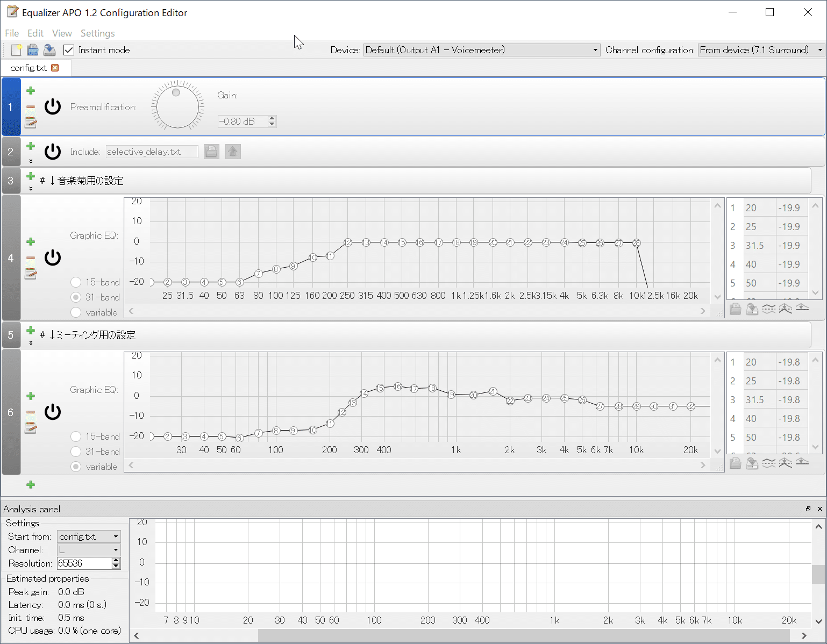The image size is (827, 644).
Task: Open the File menu
Action: pos(12,33)
